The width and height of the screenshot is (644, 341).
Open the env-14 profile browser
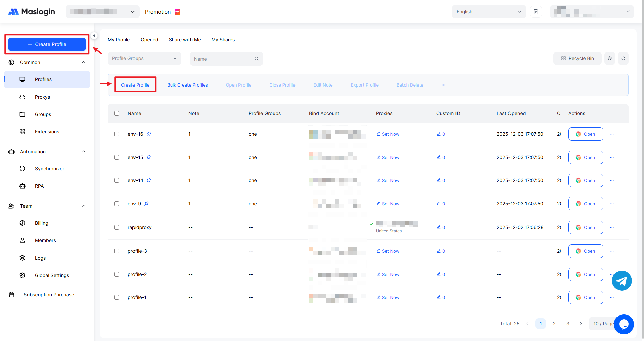585,180
